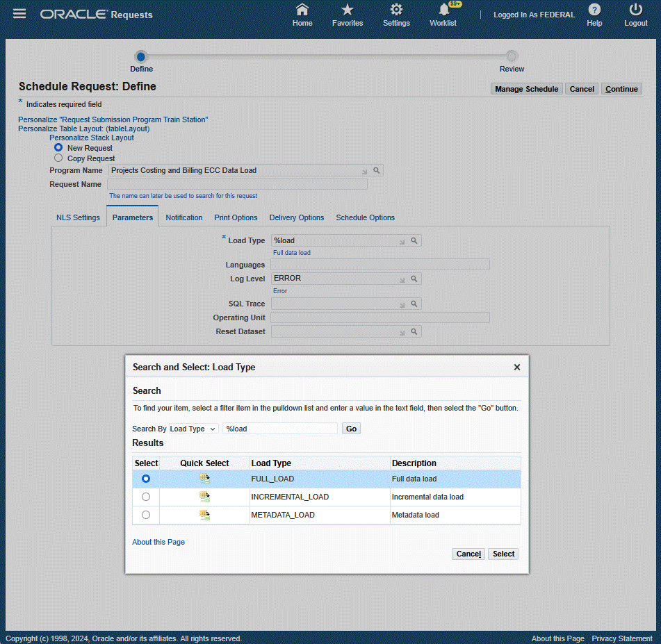
Task: Click the INCREMENTAL_LOAD load type cell
Action: [320, 497]
